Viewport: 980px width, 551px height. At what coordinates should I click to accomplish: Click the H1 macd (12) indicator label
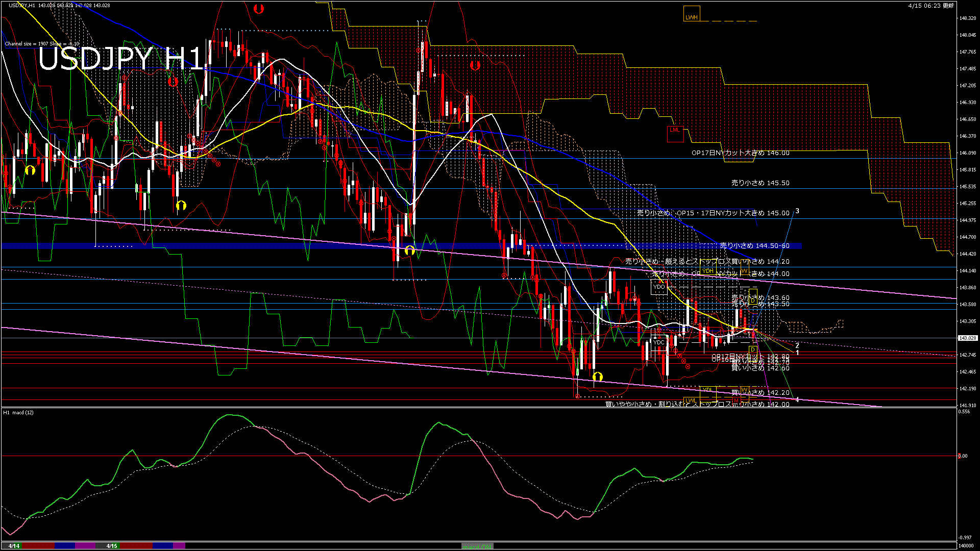(x=18, y=412)
